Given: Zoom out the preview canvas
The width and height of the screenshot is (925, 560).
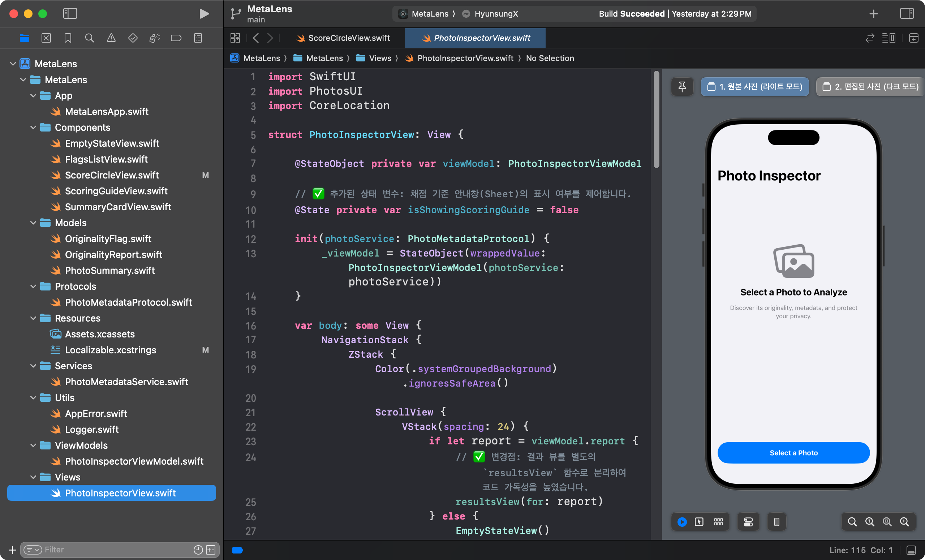Looking at the screenshot, I should 852,522.
